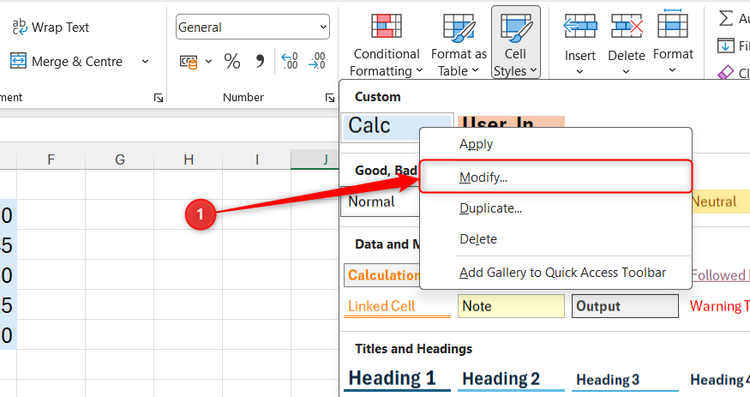Click the Delete cells icon
This screenshot has height=397, width=750.
[627, 26]
